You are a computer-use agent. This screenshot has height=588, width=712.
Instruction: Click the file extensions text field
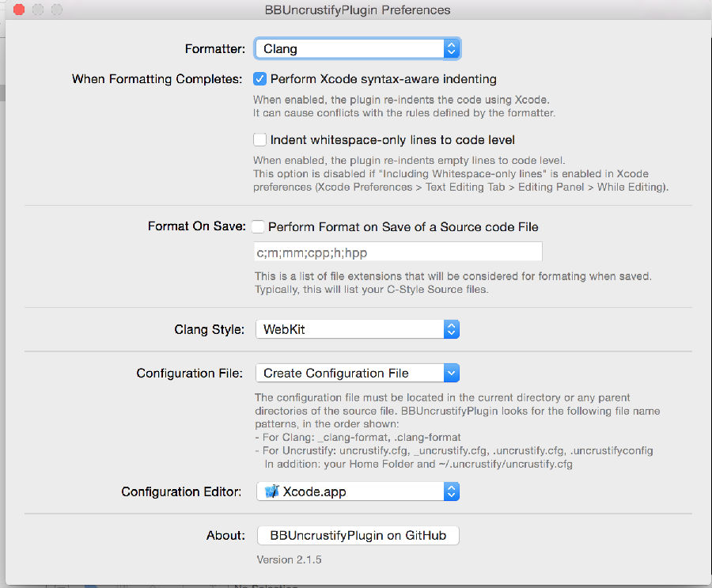[x=398, y=252]
